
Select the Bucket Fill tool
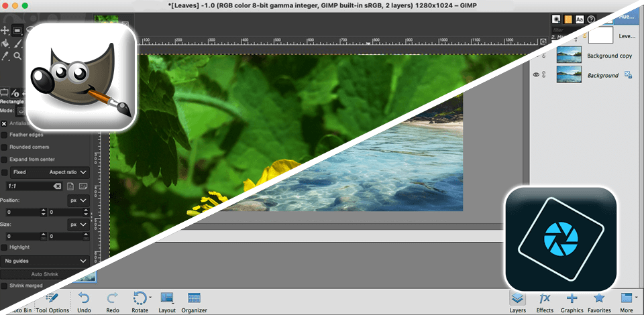[x=5, y=43]
